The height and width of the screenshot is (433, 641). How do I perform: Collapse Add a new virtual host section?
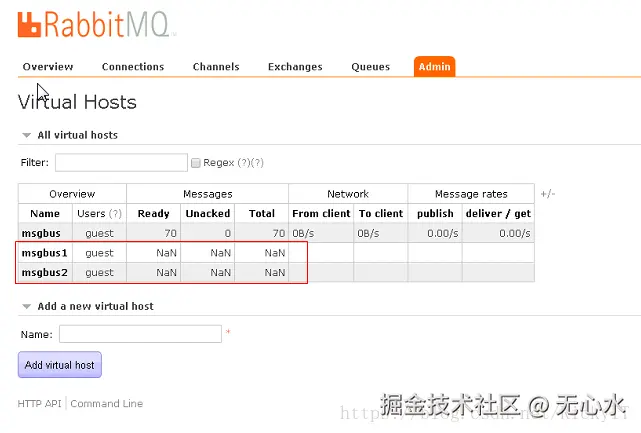pyautogui.click(x=88, y=306)
